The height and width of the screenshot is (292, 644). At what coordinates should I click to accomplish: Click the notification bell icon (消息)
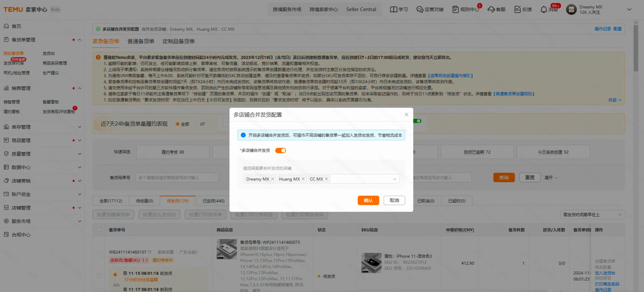(544, 9)
